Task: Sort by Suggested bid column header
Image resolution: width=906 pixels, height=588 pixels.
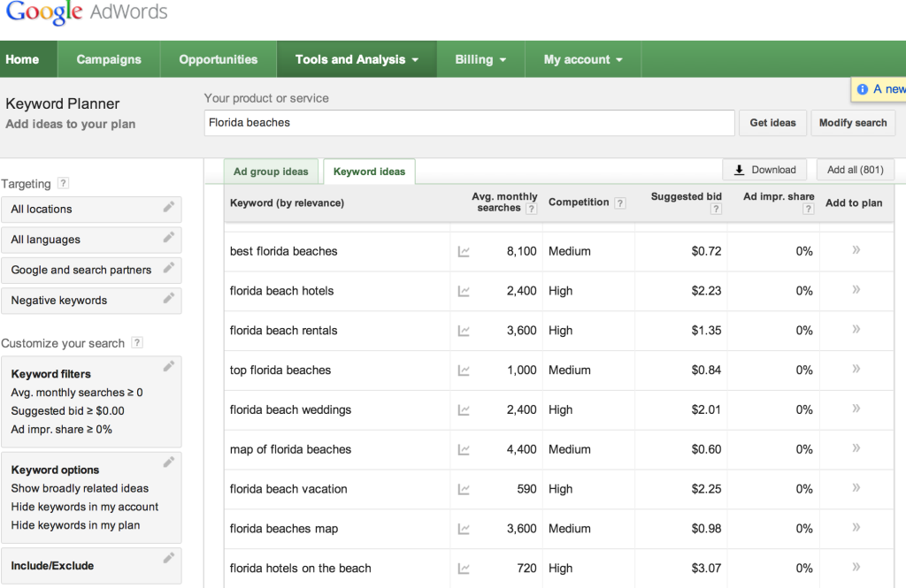Action: coord(687,196)
